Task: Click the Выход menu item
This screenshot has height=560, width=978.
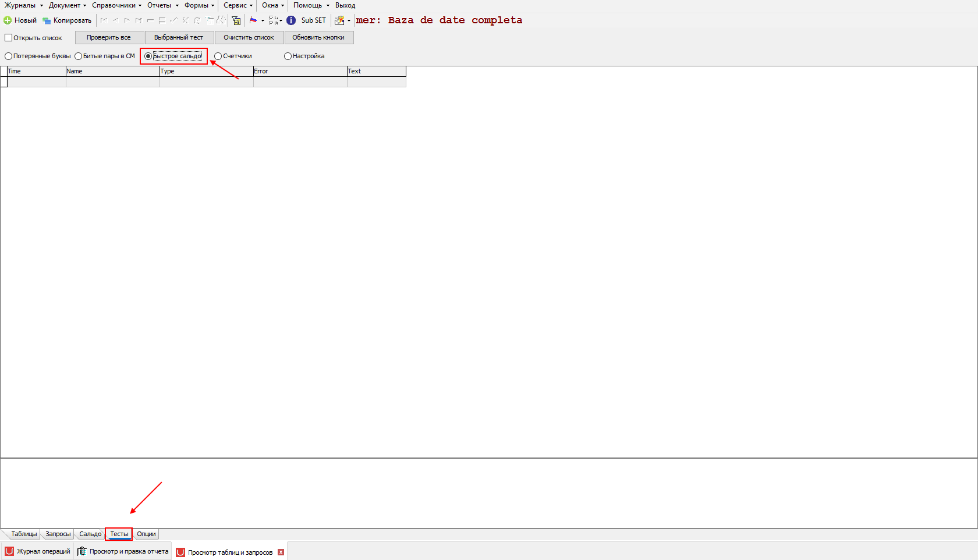Action: [x=345, y=5]
